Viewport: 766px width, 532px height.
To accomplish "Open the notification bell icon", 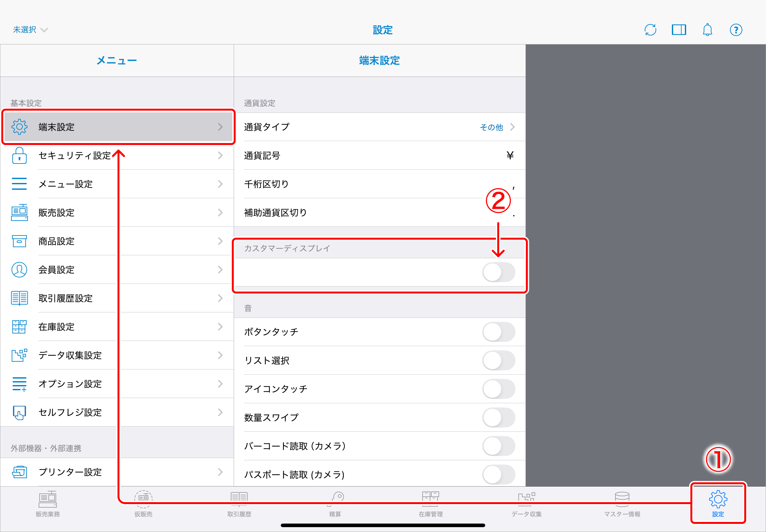I will (707, 30).
